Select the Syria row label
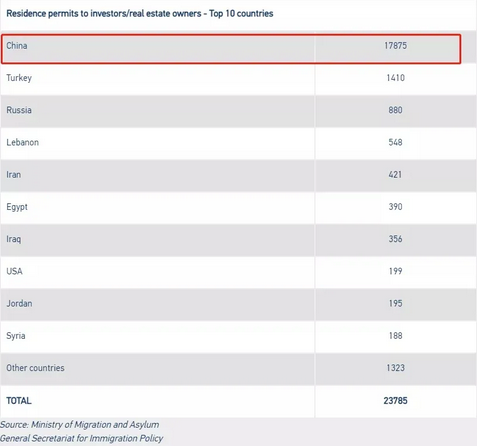 point(16,336)
